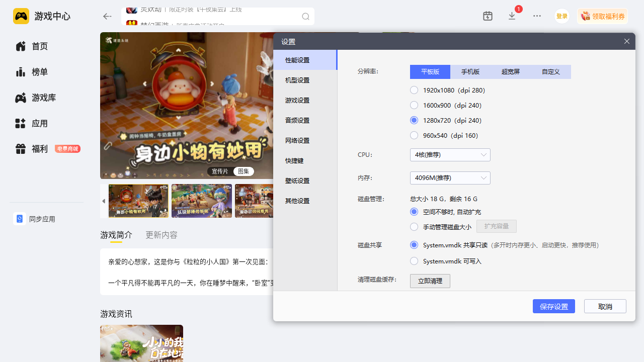This screenshot has height=362, width=644.
Task: Open the downloads icon with badge
Action: (512, 16)
